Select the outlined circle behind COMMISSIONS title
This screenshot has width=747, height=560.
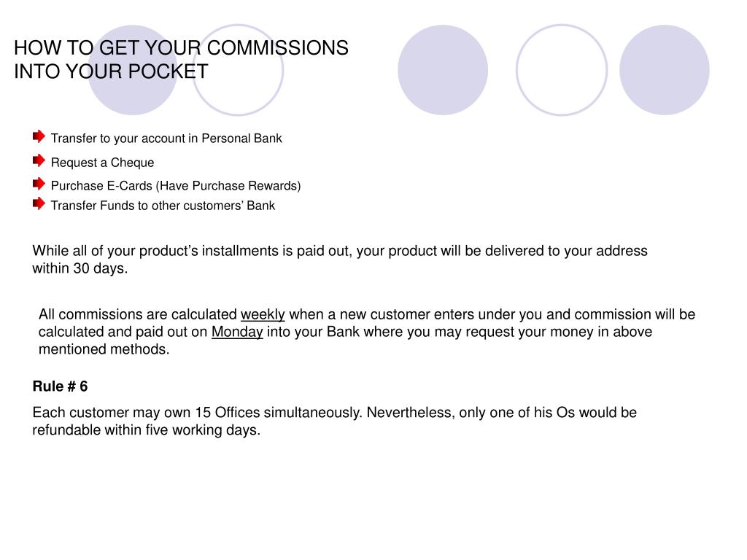(238, 70)
